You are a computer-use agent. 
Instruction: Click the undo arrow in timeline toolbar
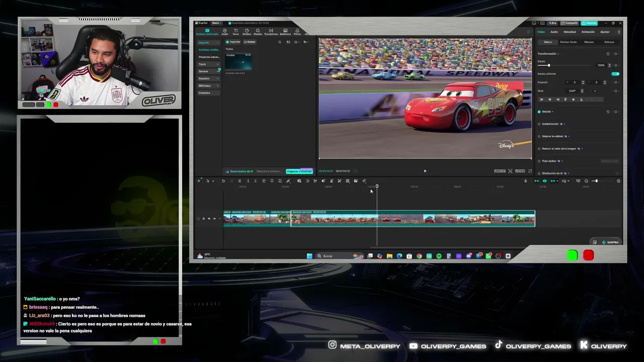223,181
